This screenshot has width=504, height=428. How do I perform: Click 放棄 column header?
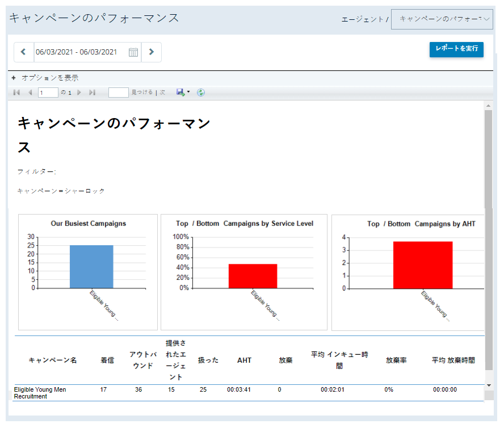[x=285, y=360]
